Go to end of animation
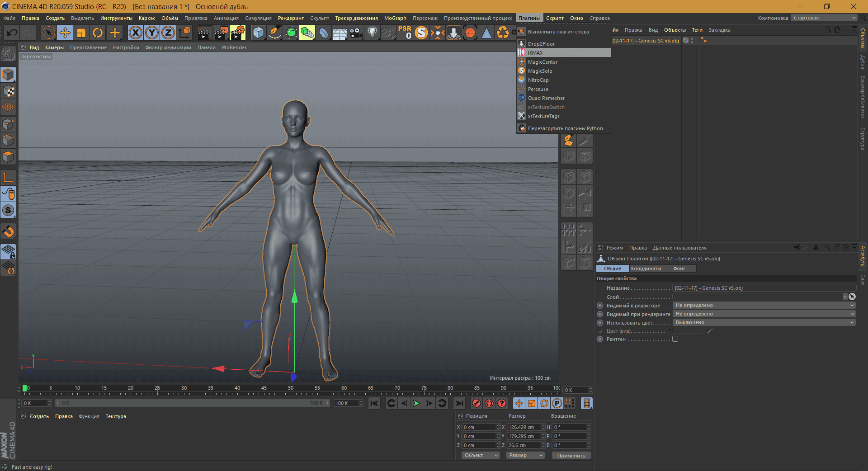868x471 pixels. (x=459, y=403)
